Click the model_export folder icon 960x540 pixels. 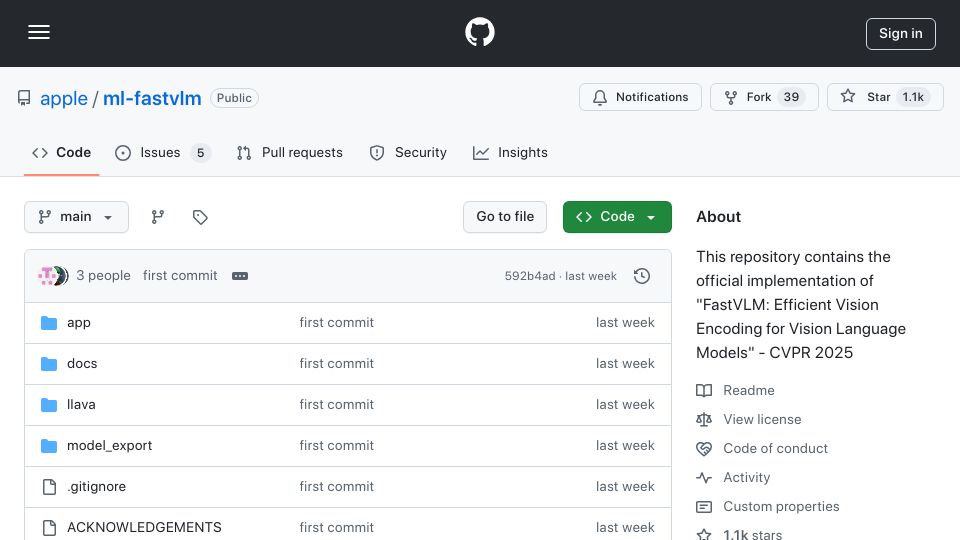[49, 446]
